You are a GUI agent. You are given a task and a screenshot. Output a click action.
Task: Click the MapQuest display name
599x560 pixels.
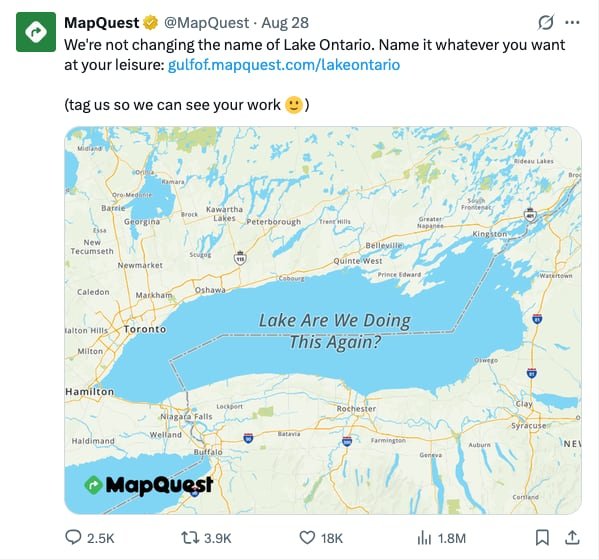click(x=102, y=23)
